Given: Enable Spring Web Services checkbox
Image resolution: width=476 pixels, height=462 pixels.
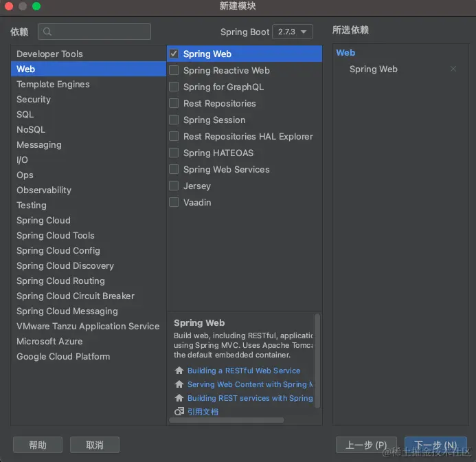Looking at the screenshot, I should point(174,169).
